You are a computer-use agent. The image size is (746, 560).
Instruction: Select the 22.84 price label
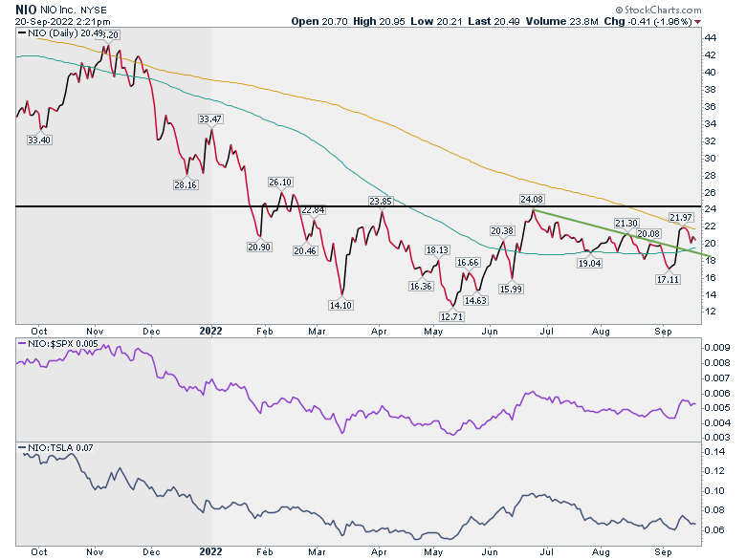pyautogui.click(x=313, y=209)
